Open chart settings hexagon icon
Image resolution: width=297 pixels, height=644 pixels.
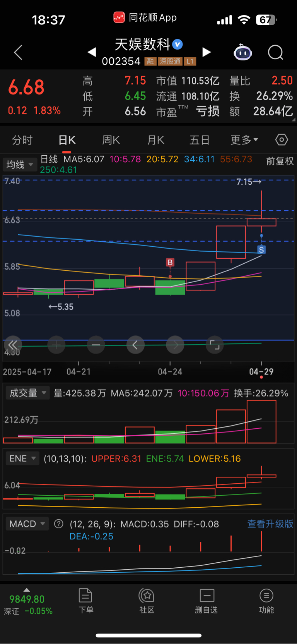[x=282, y=140]
